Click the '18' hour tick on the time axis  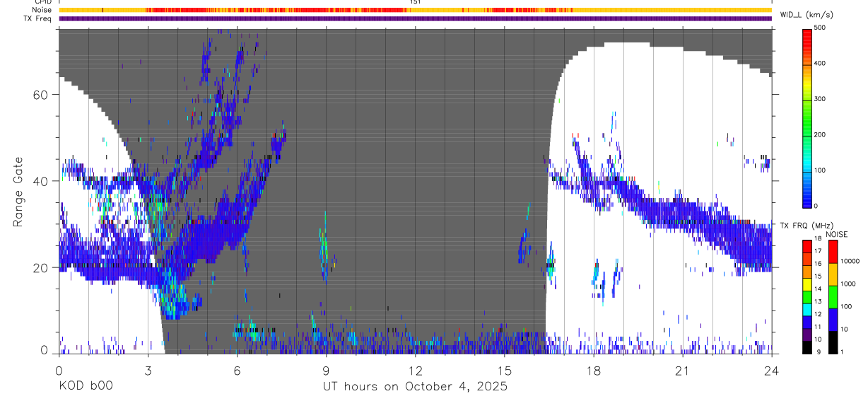pos(593,371)
